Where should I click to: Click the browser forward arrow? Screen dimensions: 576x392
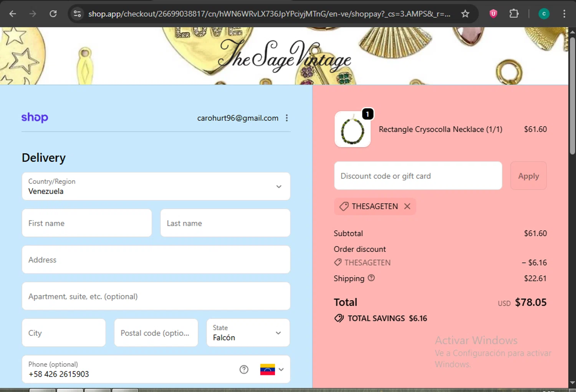pos(33,14)
